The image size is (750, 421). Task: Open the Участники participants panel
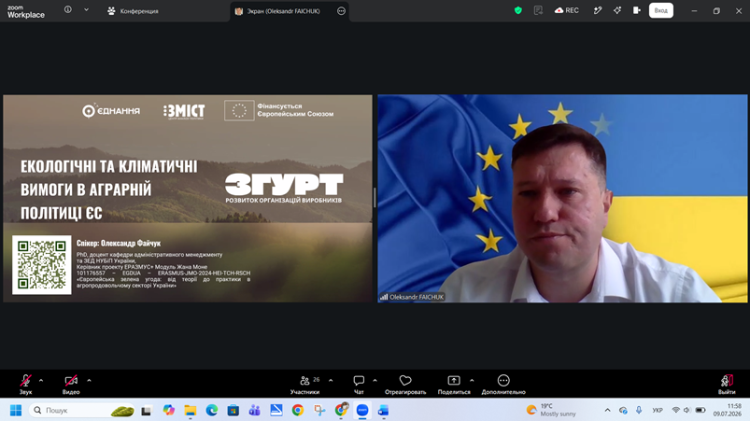(305, 384)
